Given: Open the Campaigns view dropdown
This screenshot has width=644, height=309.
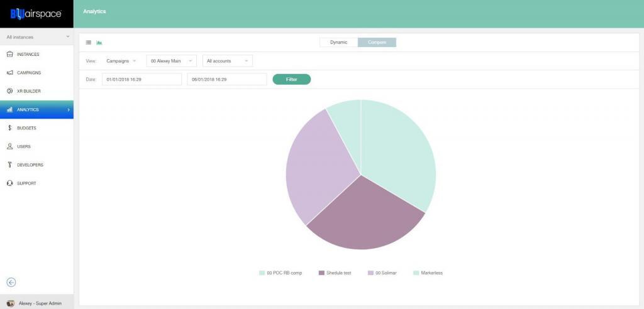Looking at the screenshot, I should (x=121, y=61).
